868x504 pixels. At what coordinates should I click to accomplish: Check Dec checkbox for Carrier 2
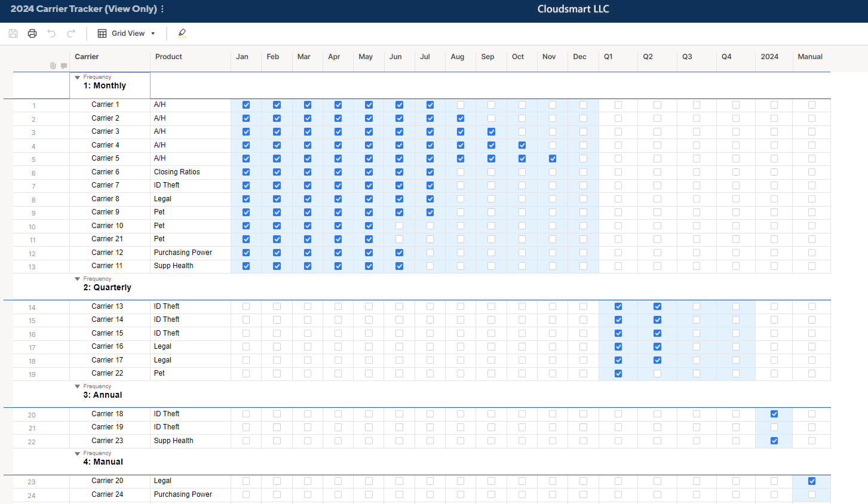click(x=583, y=118)
